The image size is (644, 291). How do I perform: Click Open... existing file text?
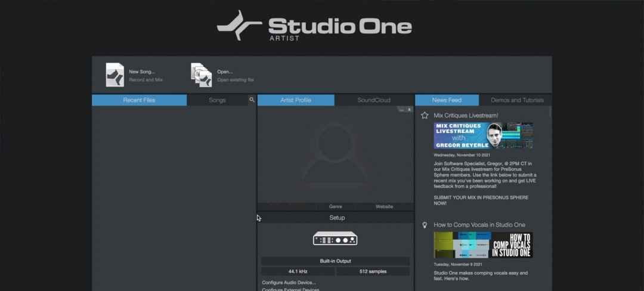click(236, 76)
